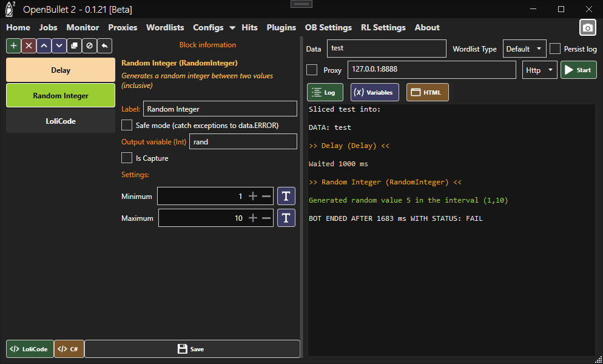603x364 pixels.
Task: Click 'DATA: test' log line
Action: pos(329,127)
